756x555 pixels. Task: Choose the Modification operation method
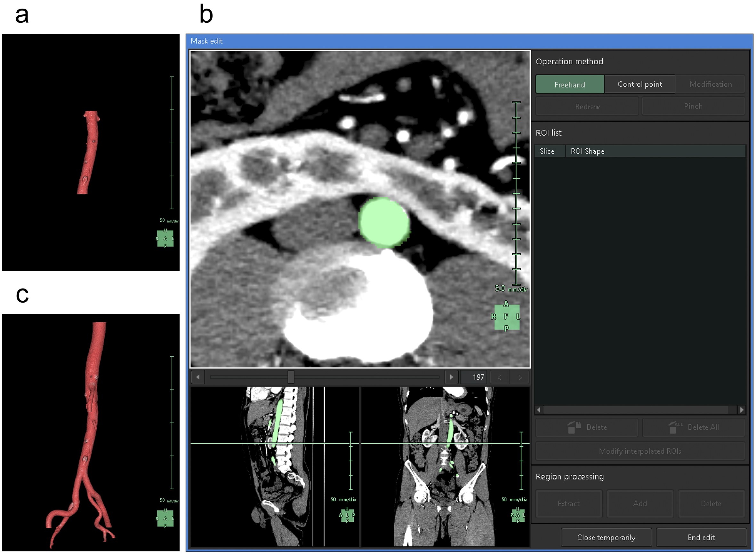[x=711, y=84]
